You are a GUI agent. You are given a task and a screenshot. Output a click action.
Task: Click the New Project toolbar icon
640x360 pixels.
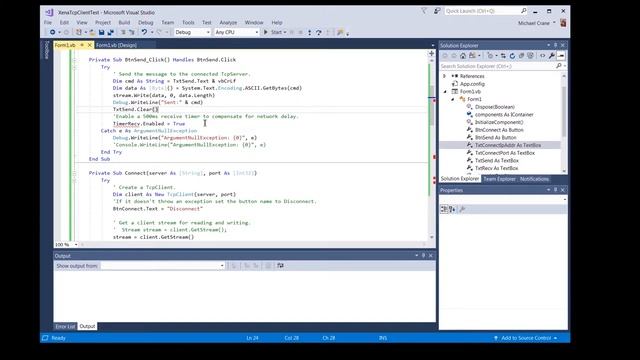[78, 32]
